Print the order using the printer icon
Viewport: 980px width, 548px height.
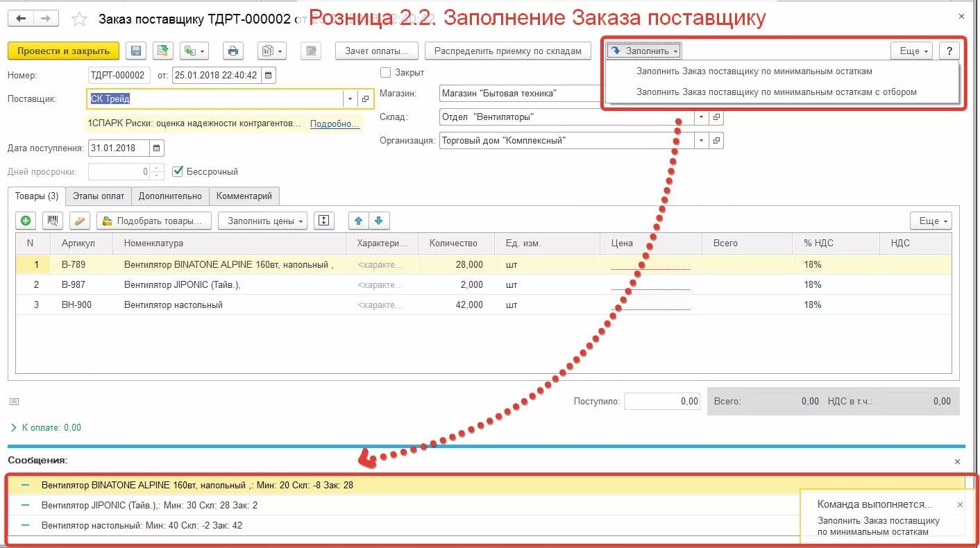[233, 51]
